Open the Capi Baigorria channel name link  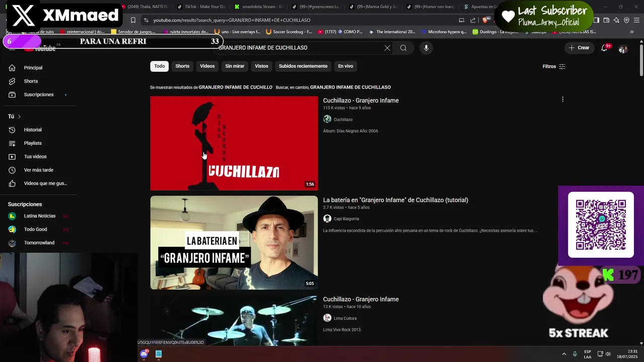346,219
